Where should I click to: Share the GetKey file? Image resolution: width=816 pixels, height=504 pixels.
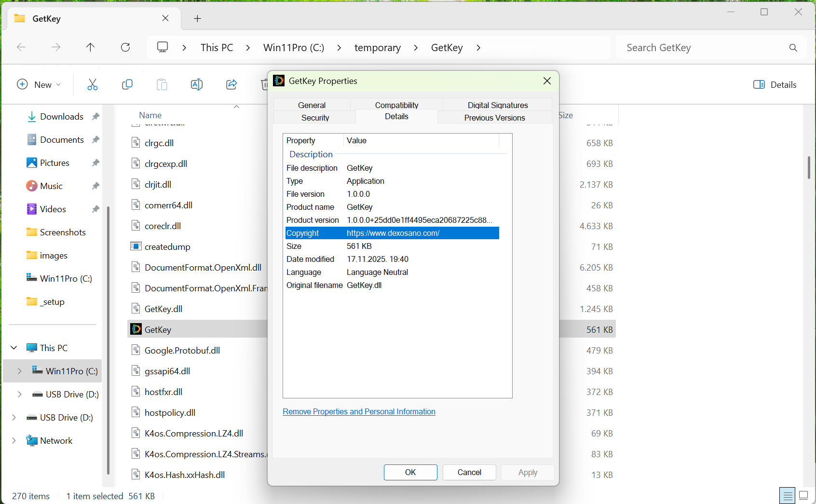[231, 84]
